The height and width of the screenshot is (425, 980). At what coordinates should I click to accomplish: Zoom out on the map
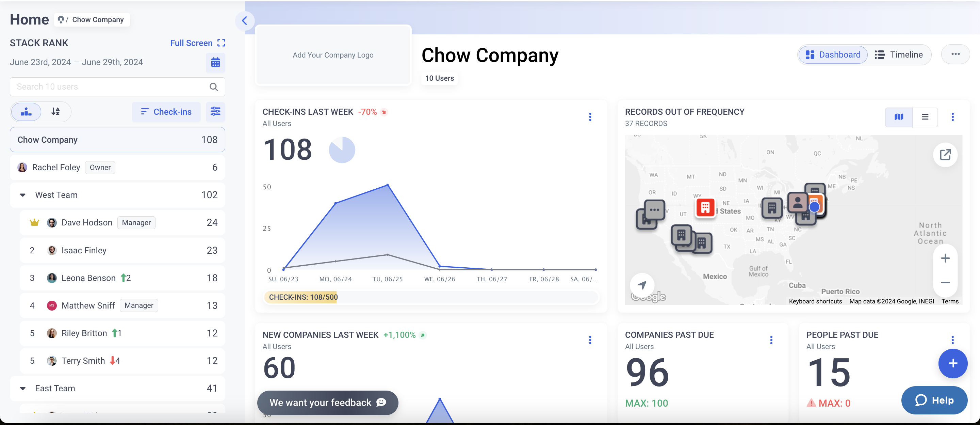tap(945, 283)
